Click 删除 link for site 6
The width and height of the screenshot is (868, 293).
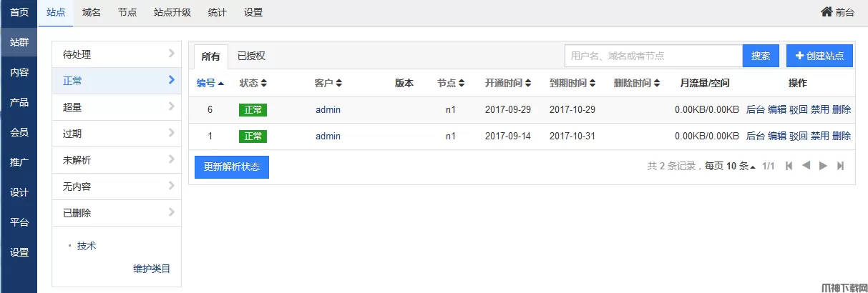(842, 109)
